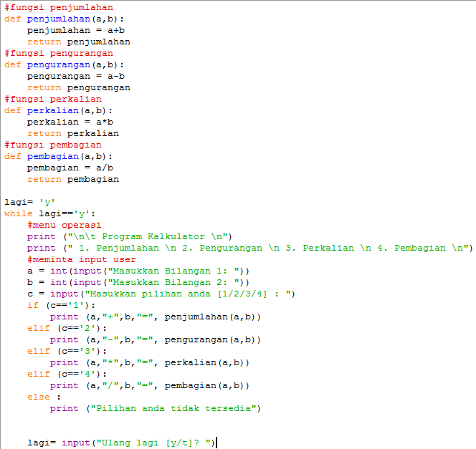Click the line 'Masukkan pilihan anda [1/2/3/4]'
This screenshot has width=476, height=449.
[x=161, y=294]
